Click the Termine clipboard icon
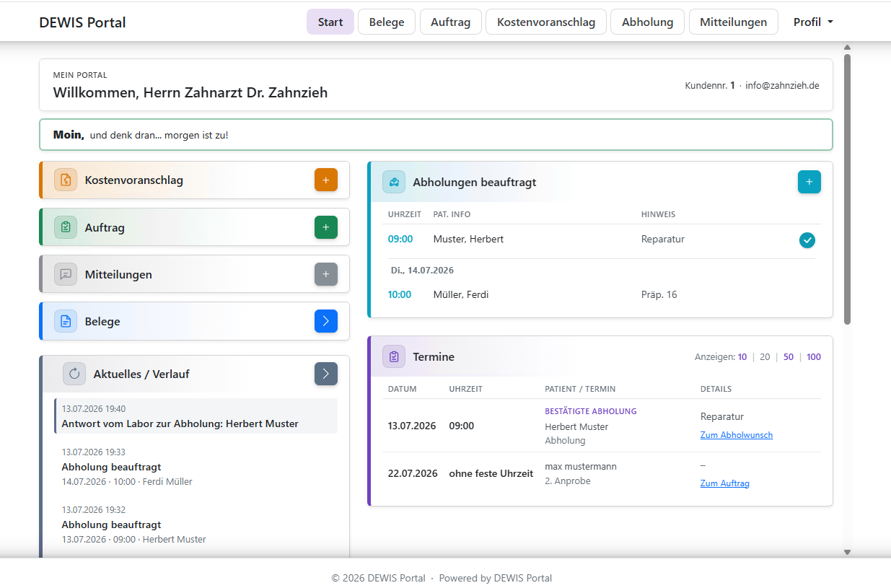 (x=394, y=356)
